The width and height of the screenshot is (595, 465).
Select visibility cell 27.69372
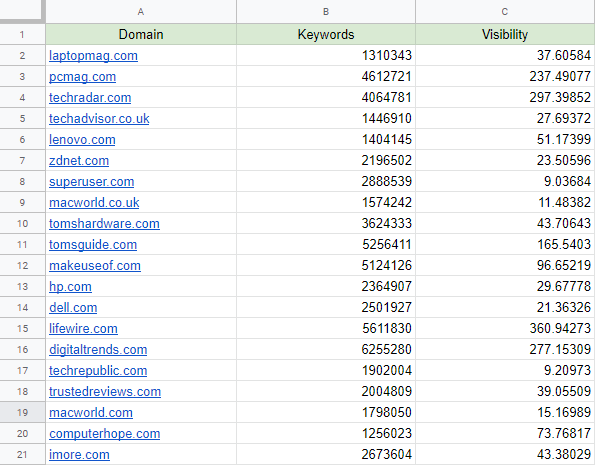[505, 118]
